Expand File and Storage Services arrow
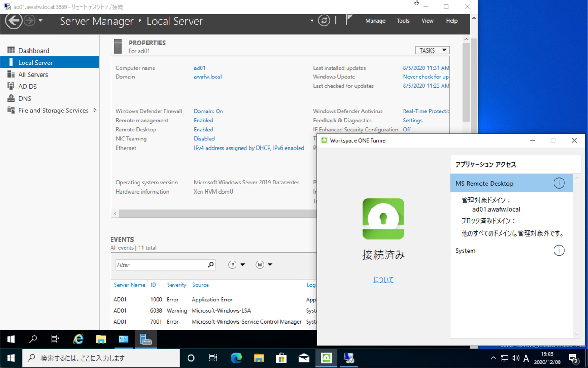The width and height of the screenshot is (588, 368). pyautogui.click(x=95, y=111)
